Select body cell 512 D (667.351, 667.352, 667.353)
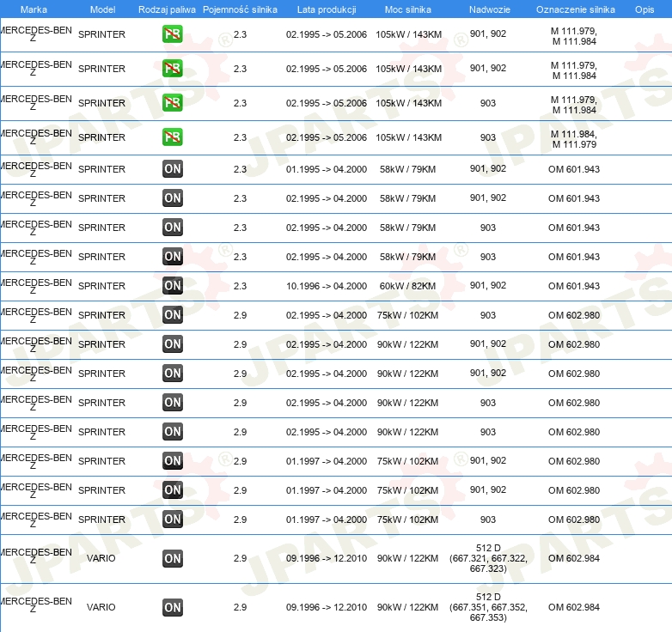Screen dimensions: 672x632 (x=488, y=607)
